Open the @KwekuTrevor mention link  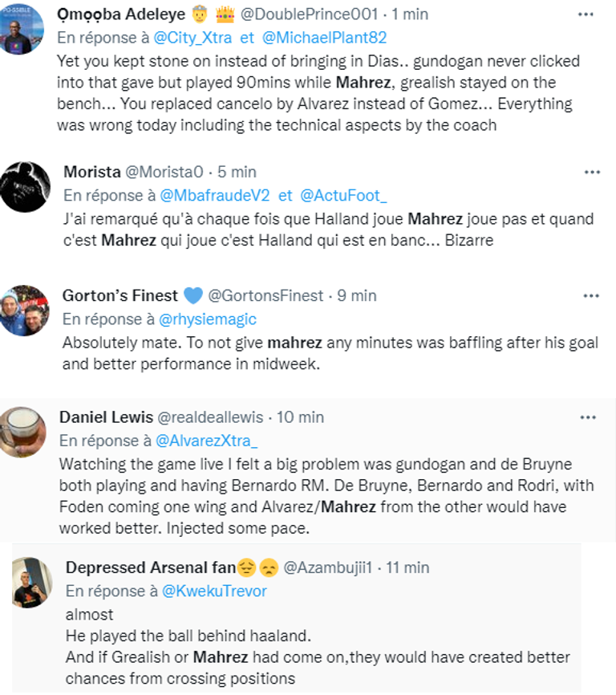pyautogui.click(x=214, y=591)
